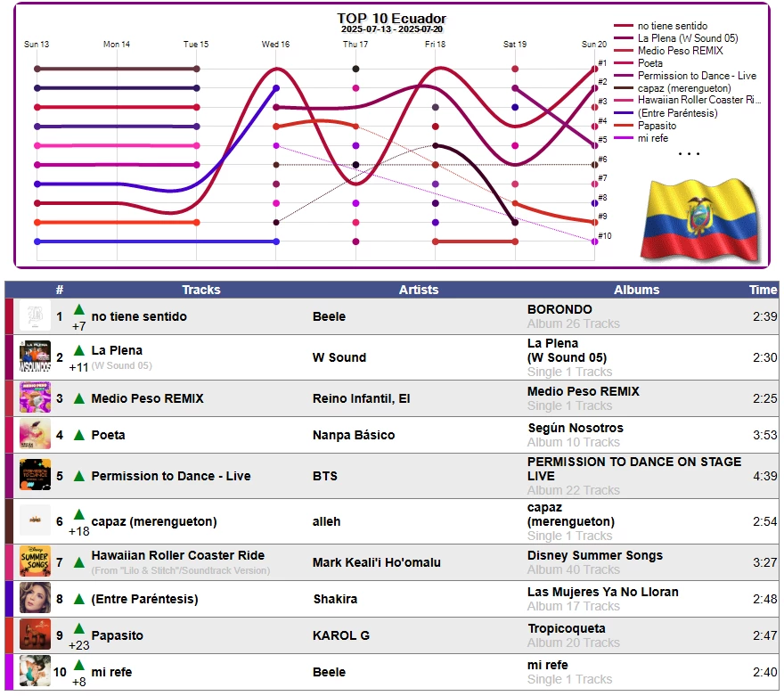Image resolution: width=784 pixels, height=696 pixels.
Task: Click the TOP 10 Ecuador chart title
Action: (391, 19)
